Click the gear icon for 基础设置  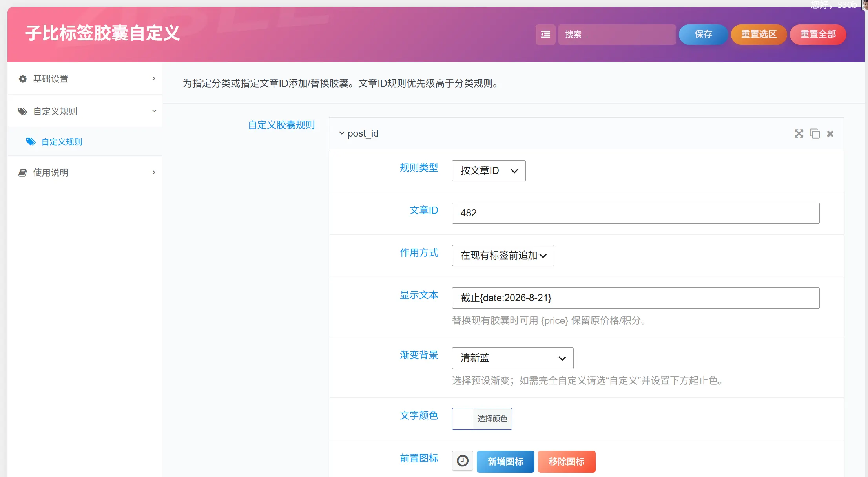coord(23,79)
